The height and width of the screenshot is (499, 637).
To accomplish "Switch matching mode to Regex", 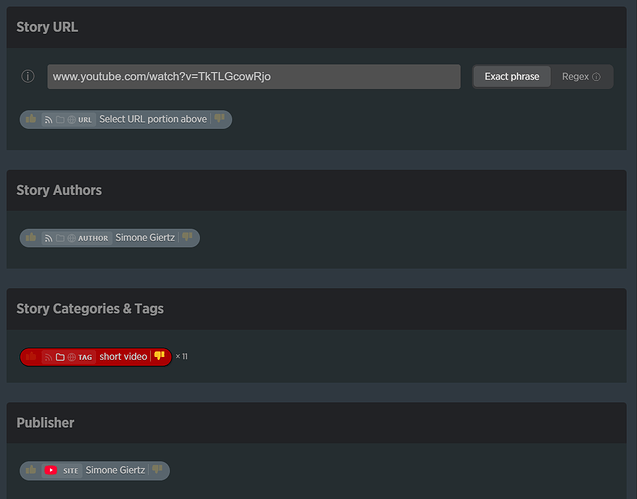I will pos(581,77).
